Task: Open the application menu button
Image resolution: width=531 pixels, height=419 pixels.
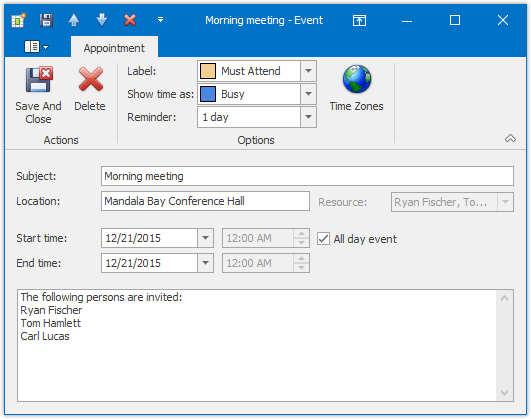Action: [36, 47]
